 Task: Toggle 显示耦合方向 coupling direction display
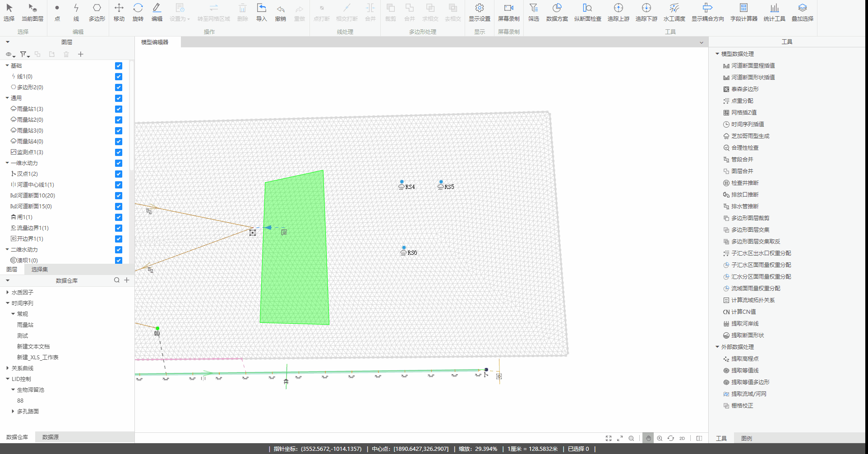point(708,12)
